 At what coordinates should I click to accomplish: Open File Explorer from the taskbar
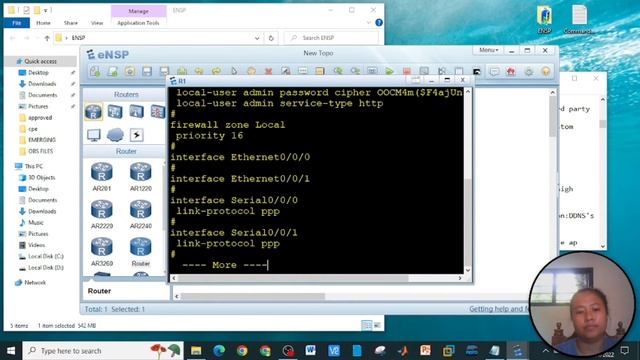pos(196,351)
